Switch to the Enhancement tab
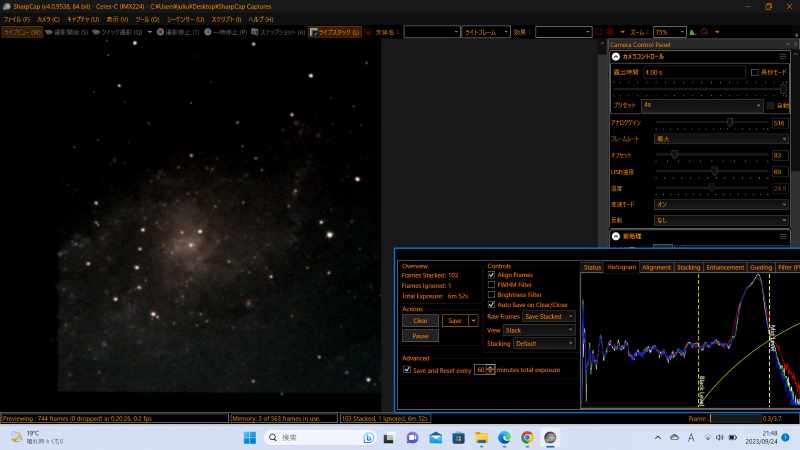800x450 pixels. pos(725,268)
